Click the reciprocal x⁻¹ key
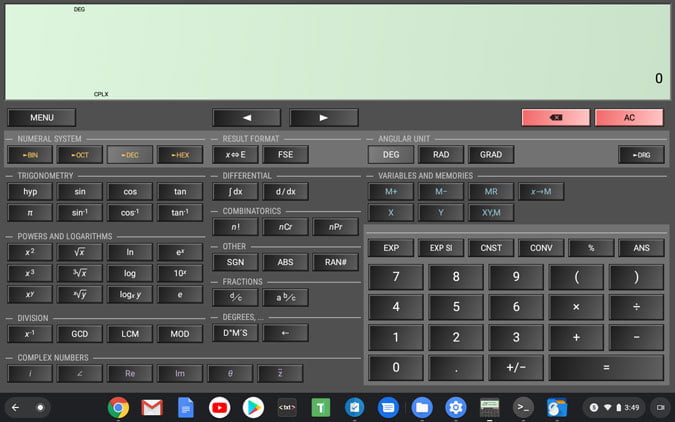Image resolution: width=675 pixels, height=422 pixels. (x=30, y=334)
